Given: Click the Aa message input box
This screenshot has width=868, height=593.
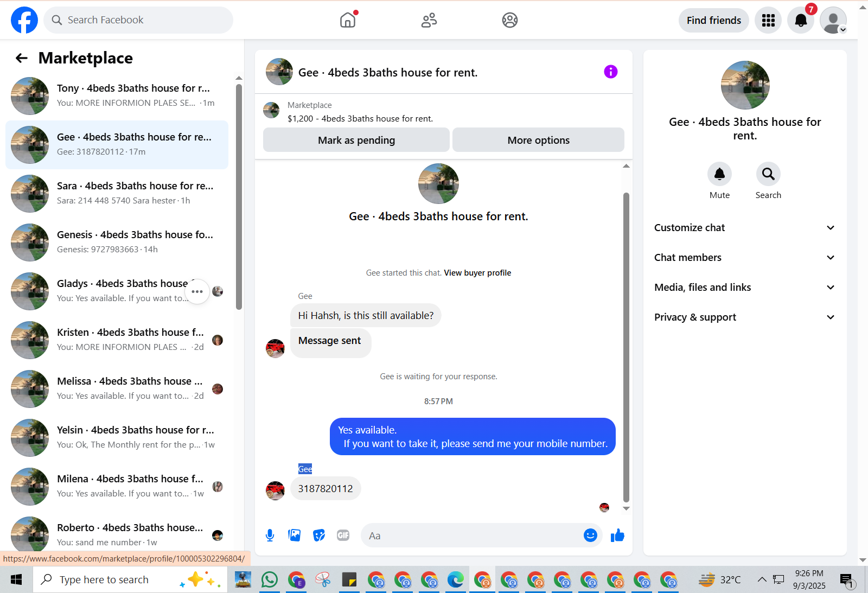Looking at the screenshot, I should coord(472,535).
